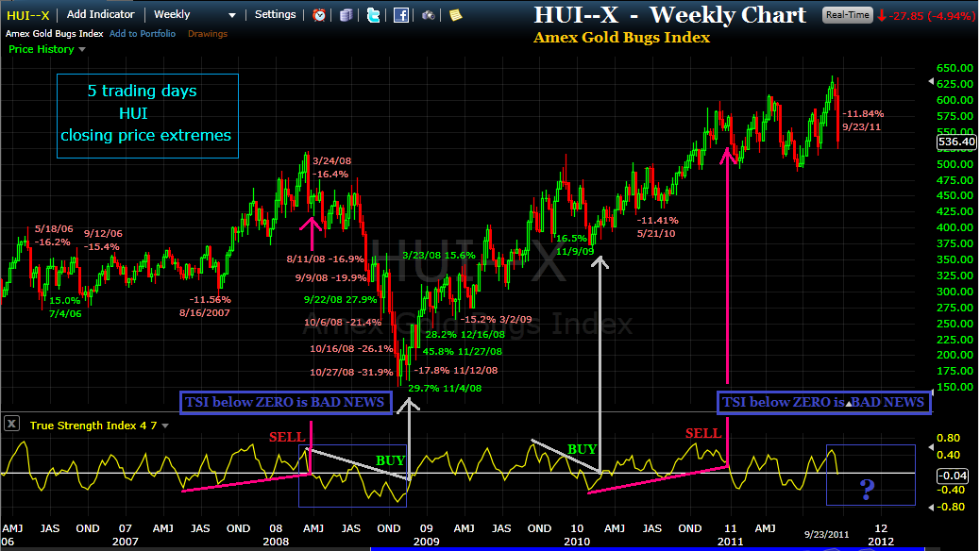Open price alerts via the alarm clock icon

click(319, 15)
